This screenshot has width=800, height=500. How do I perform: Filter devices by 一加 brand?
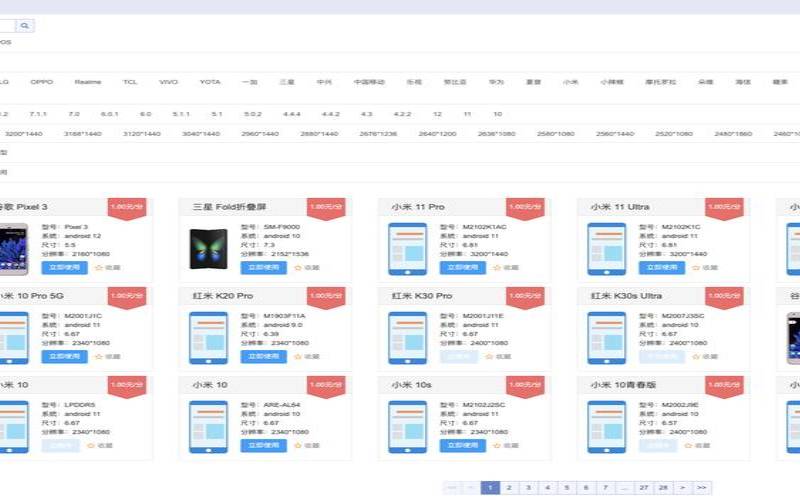[x=249, y=82]
